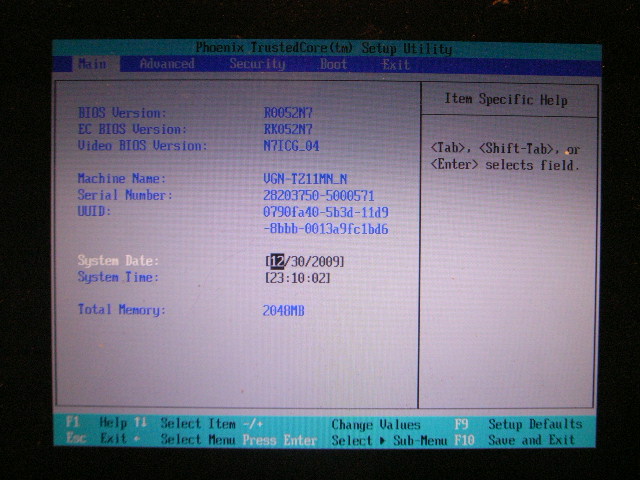Click the F9 Setup Defaults hint
The image size is (640, 480).
518,424
